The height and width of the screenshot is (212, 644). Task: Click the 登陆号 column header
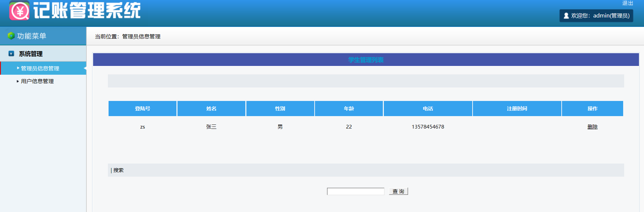tap(143, 109)
